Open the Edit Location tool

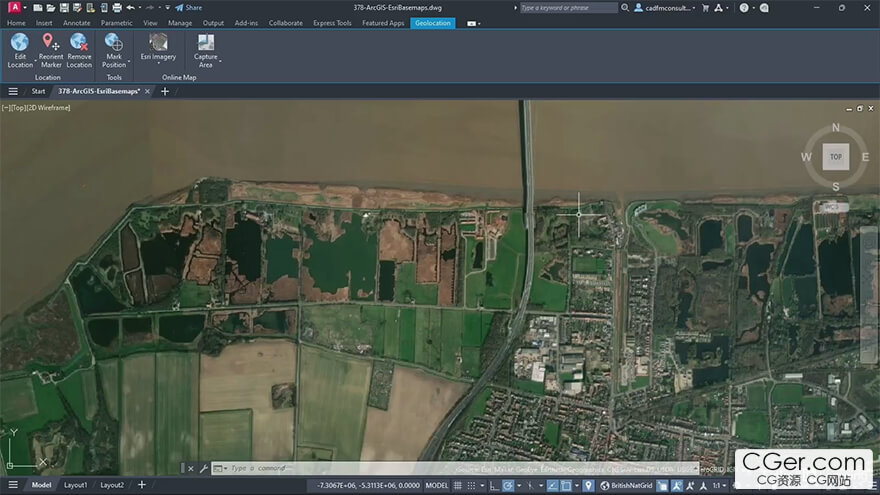(20, 51)
